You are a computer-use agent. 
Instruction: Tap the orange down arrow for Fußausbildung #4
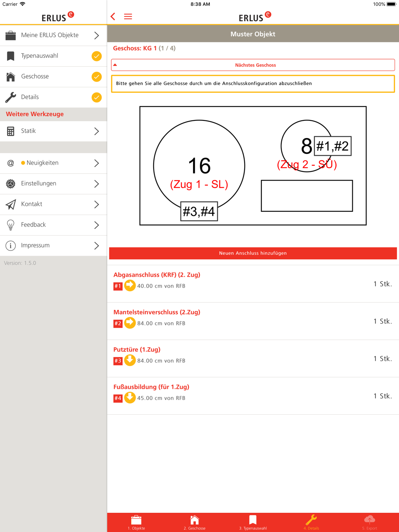[130, 398]
